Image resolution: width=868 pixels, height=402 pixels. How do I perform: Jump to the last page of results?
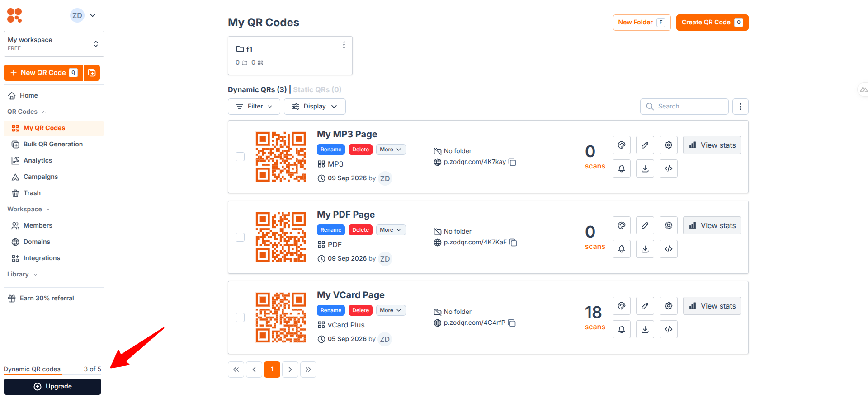(x=308, y=369)
